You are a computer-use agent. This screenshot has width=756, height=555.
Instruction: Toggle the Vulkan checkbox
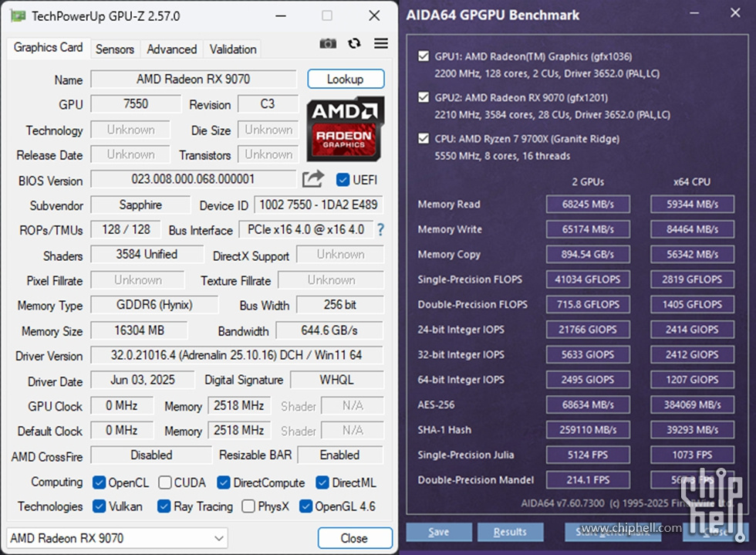100,506
